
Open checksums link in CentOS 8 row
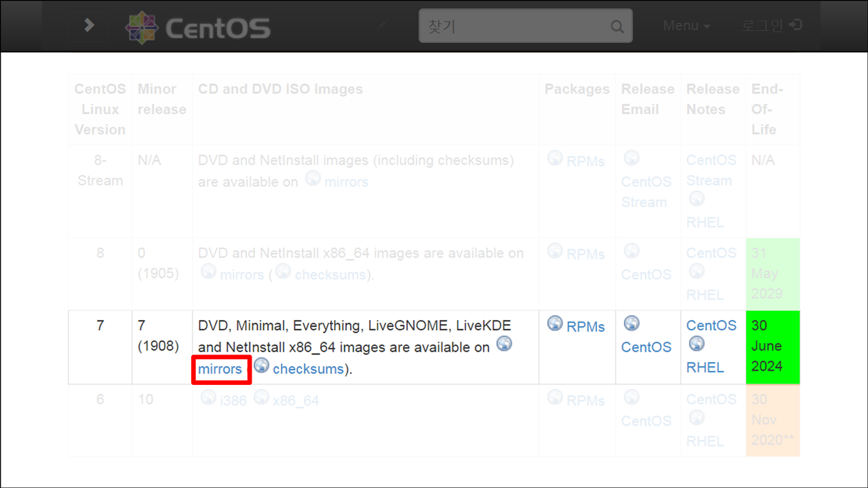point(330,274)
